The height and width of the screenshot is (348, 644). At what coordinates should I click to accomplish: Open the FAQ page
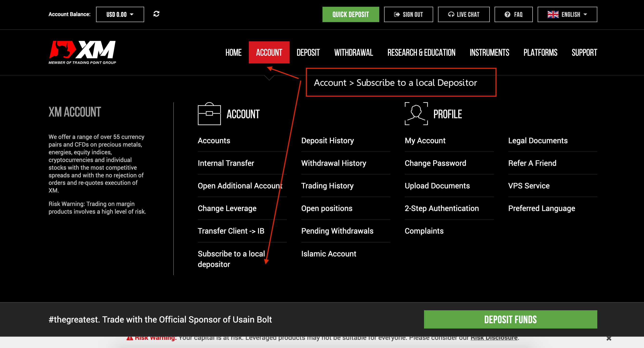(514, 14)
